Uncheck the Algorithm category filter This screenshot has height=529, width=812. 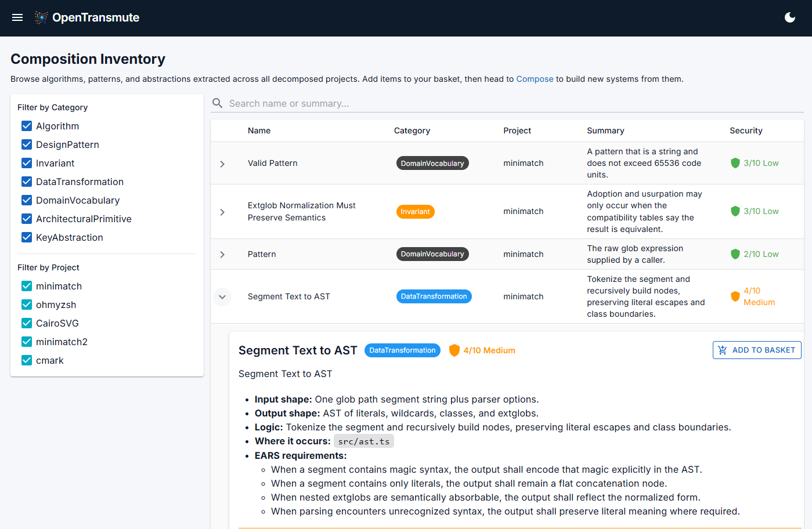(x=26, y=125)
